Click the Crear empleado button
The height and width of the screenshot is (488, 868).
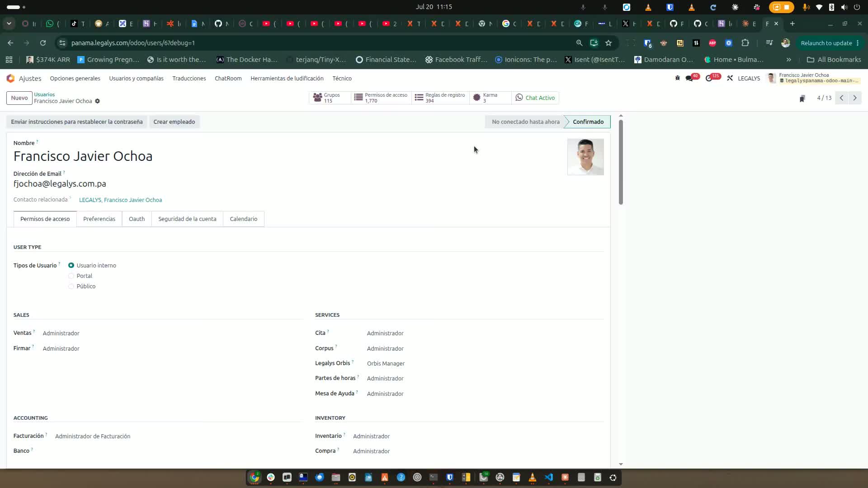pos(174,122)
